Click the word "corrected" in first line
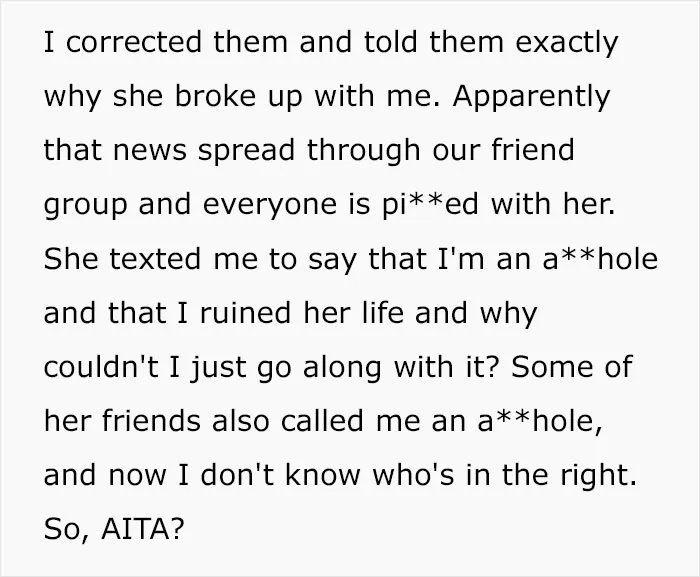This screenshot has width=700, height=577. [134, 42]
